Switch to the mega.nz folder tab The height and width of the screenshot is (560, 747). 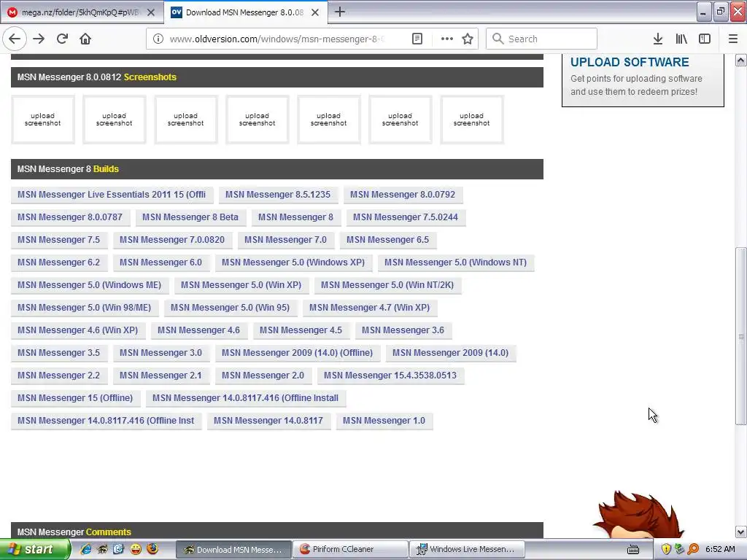coord(82,12)
